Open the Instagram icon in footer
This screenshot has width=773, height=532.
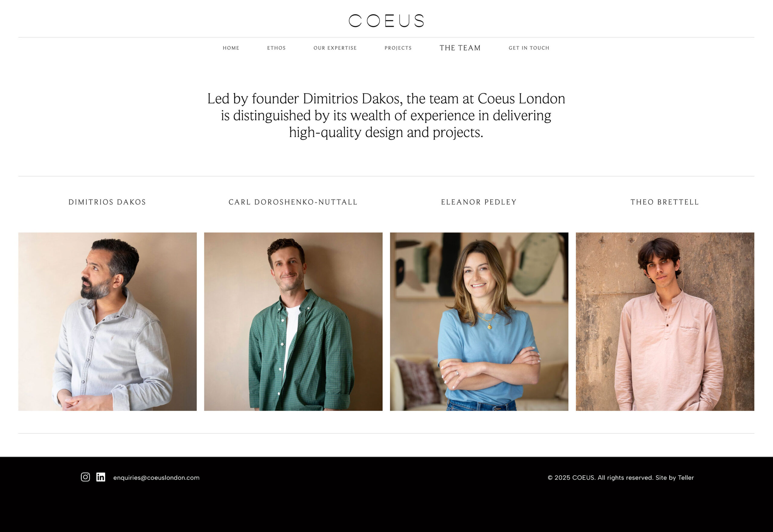point(85,477)
